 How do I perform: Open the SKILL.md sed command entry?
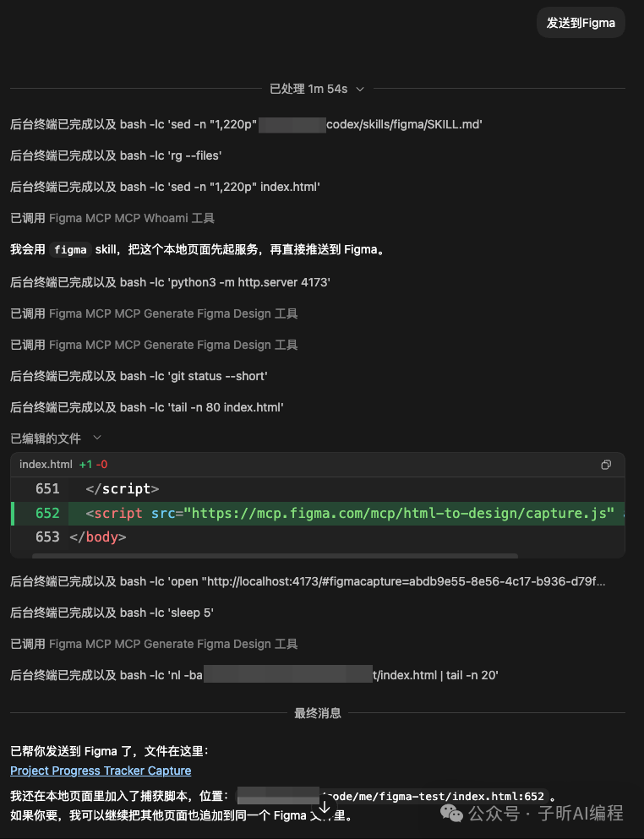pyautogui.click(x=246, y=124)
